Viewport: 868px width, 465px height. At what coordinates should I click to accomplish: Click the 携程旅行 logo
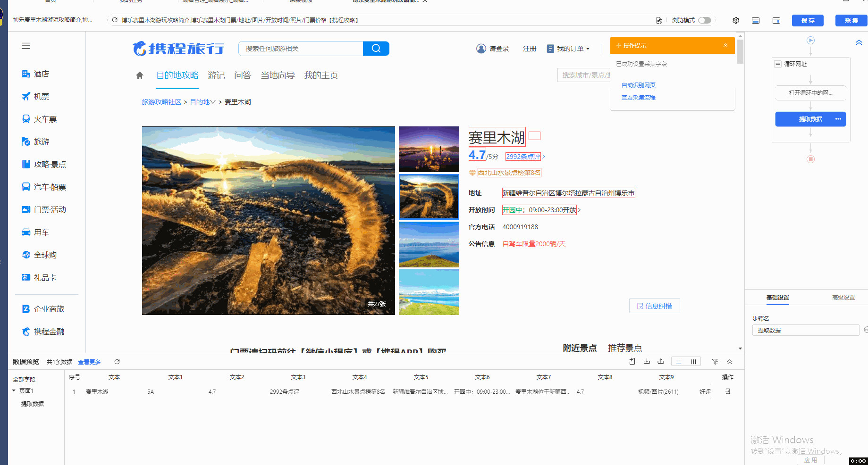(x=178, y=48)
